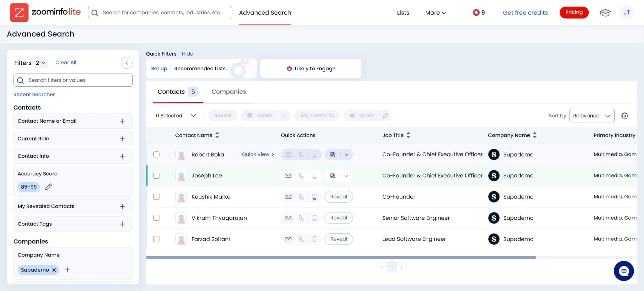Viewport: 644px width, 291px height.
Task: Remove the Supademo company filter tag
Action: (54, 270)
